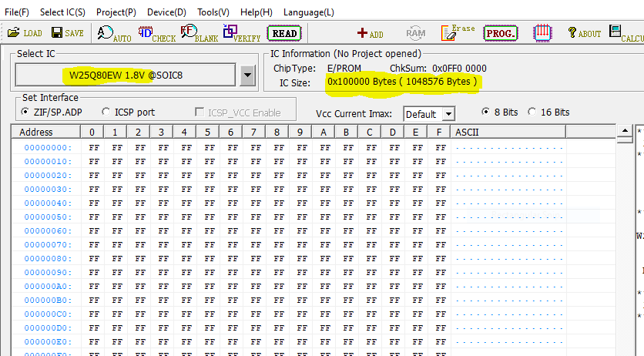This screenshot has width=644, height=356.
Task: Open the Select IC dropdown arrow
Action: [247, 76]
